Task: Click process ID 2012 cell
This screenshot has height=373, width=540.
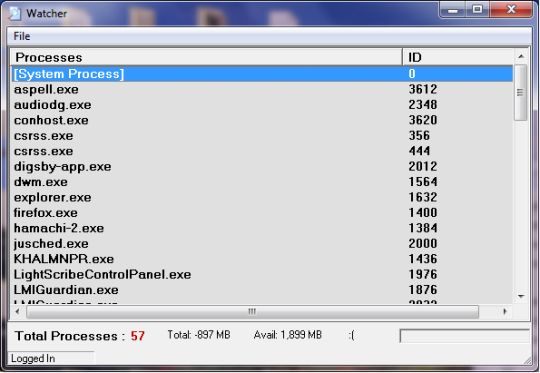Action: point(423,167)
